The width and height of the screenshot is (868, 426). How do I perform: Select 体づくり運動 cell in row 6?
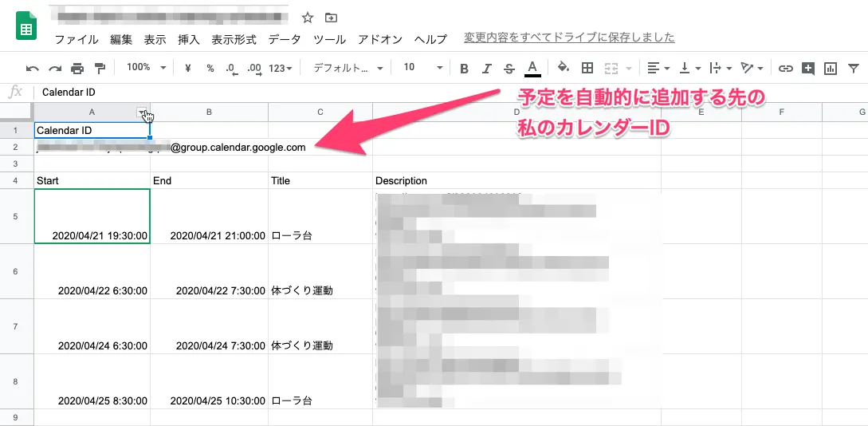[320, 271]
